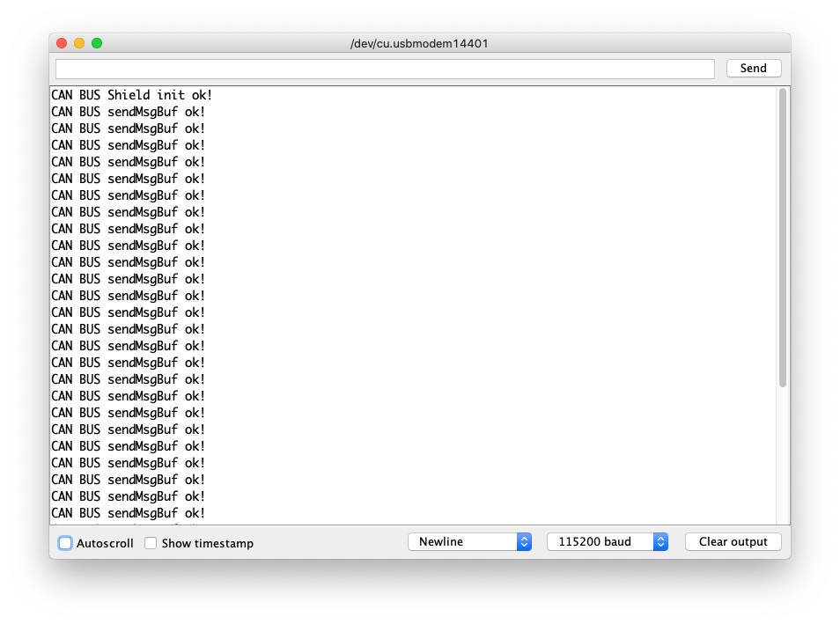Click the Send button
The height and width of the screenshot is (624, 840).
753,68
